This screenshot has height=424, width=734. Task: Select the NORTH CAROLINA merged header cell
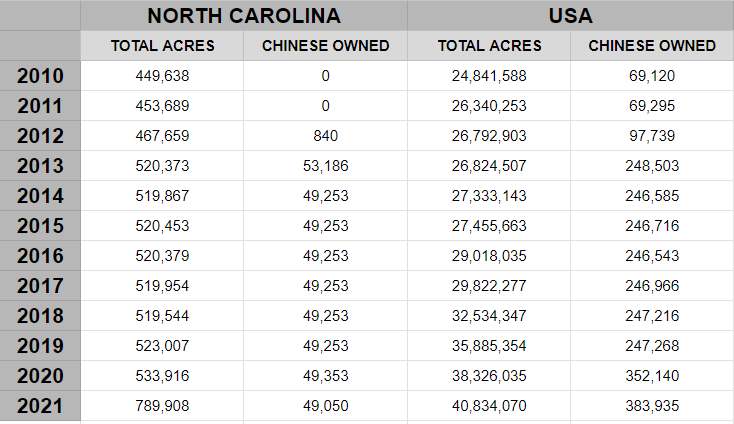tap(244, 16)
